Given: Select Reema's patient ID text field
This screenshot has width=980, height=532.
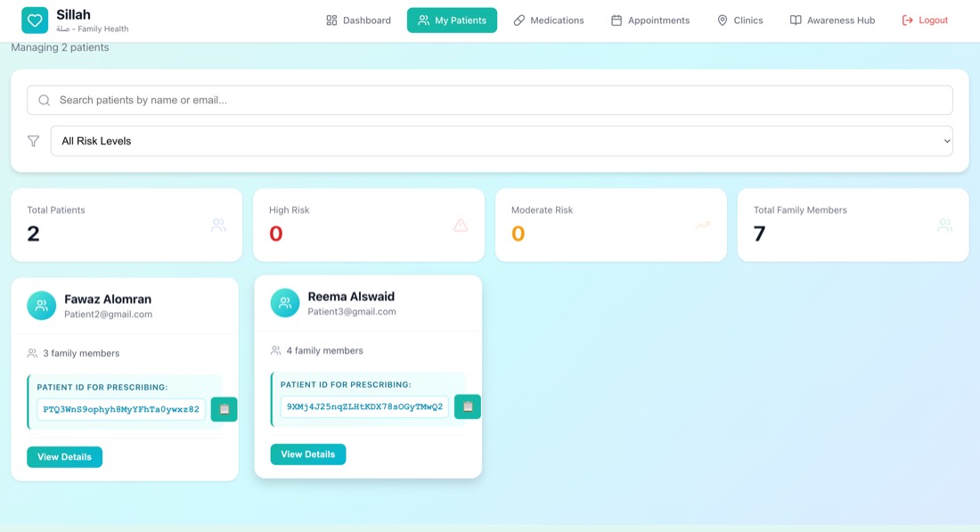Looking at the screenshot, I should click(x=364, y=407).
